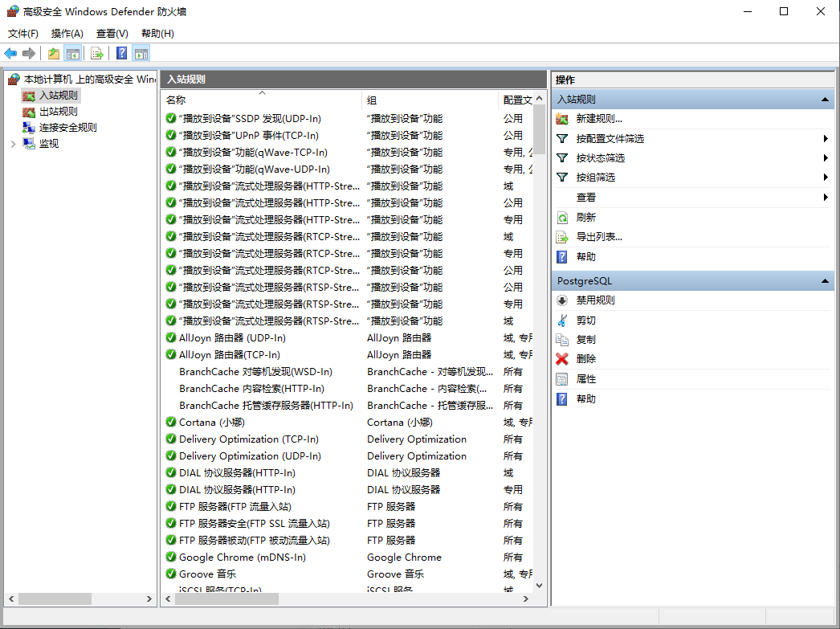Select the root node 本地计算机 上的高级安全
Screen dimensions: 840x629
pyautogui.click(x=89, y=80)
